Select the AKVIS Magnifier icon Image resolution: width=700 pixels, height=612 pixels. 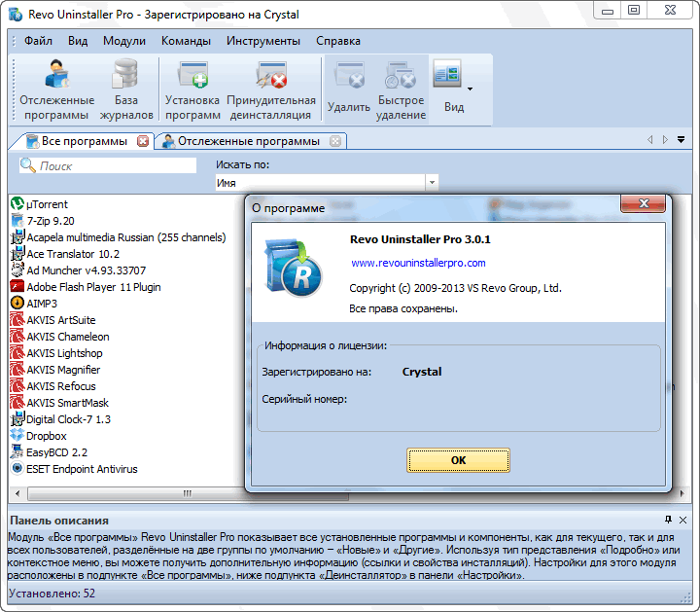pos(17,369)
